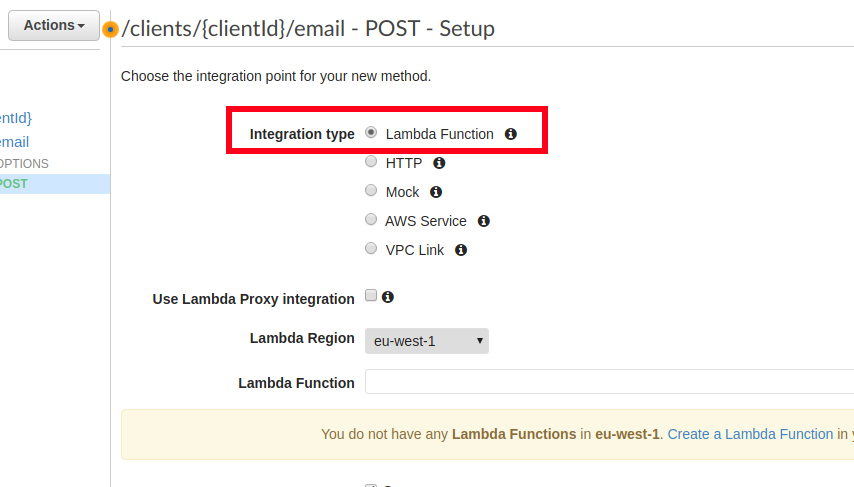This screenshot has width=854, height=487.
Task: Open the email resource in the sidebar
Action: pyautogui.click(x=14, y=142)
